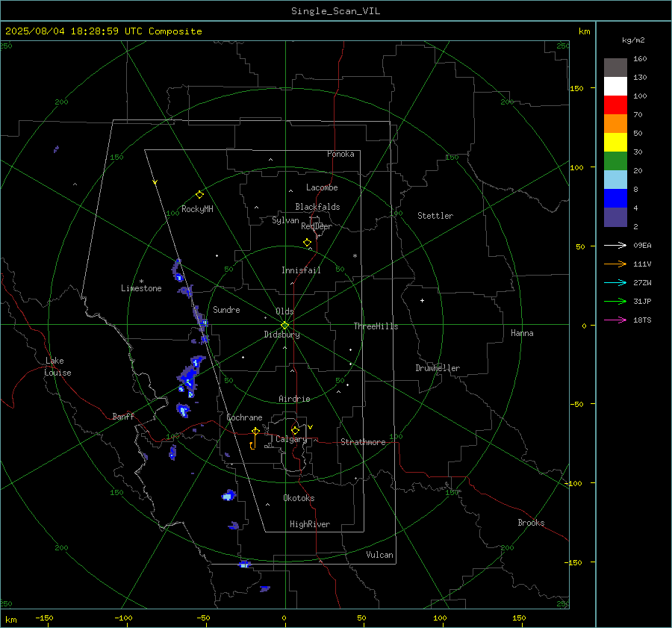This screenshot has width=672, height=628.
Task: Click the yellow diamond marker above Calgary
Action: pyautogui.click(x=295, y=430)
